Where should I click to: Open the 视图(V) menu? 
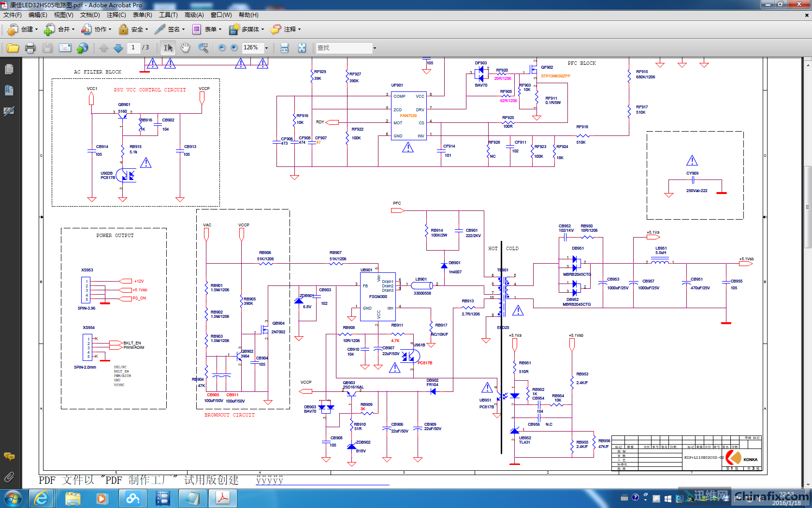click(63, 15)
